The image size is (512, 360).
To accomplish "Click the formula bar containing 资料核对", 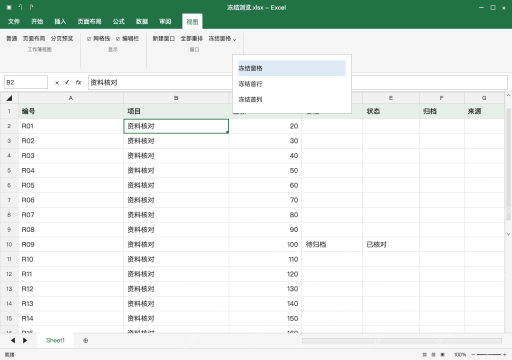I will (x=298, y=82).
